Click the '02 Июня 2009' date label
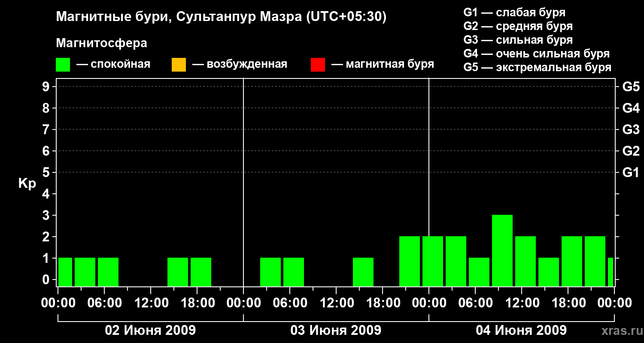 click(151, 330)
